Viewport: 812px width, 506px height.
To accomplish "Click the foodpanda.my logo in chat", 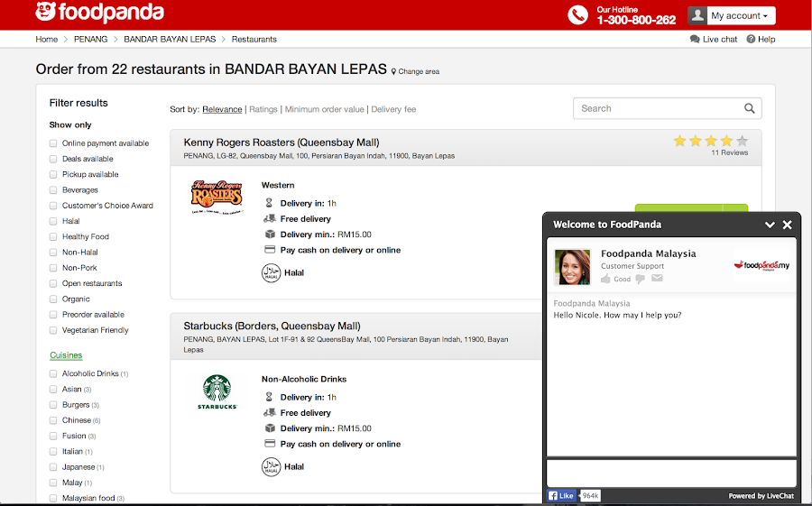I will [761, 266].
